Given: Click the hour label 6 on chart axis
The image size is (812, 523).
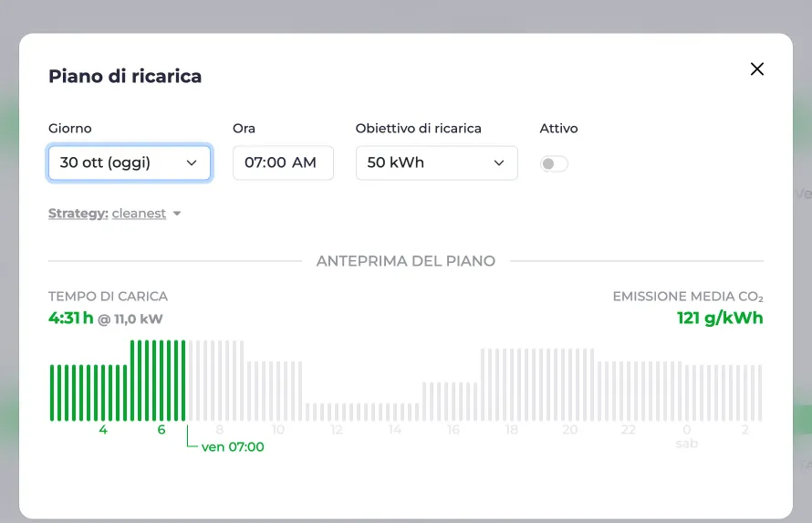Looking at the screenshot, I should pos(161,430).
